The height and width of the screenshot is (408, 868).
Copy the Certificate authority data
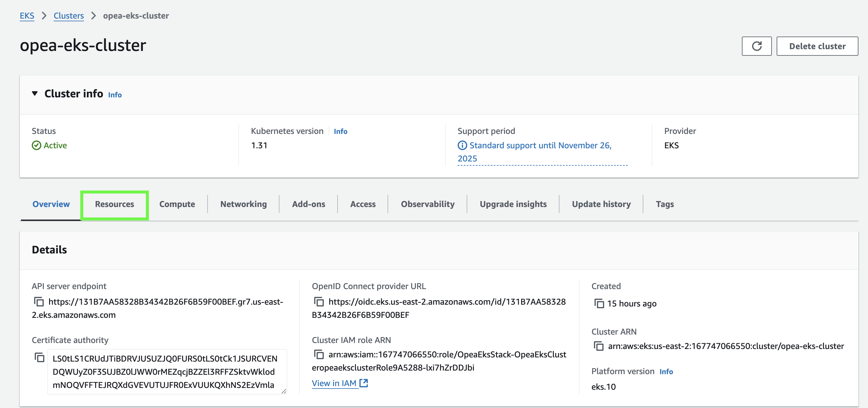[40, 357]
